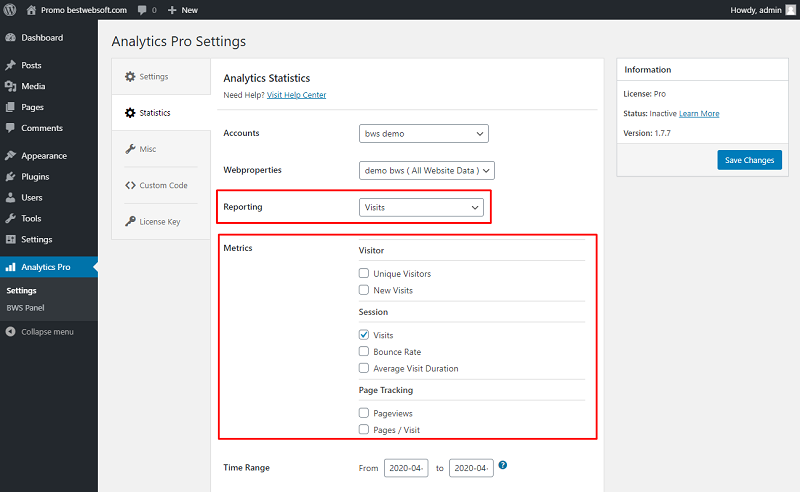Expand the Webproperties dropdown
The image size is (800, 492).
coord(427,170)
